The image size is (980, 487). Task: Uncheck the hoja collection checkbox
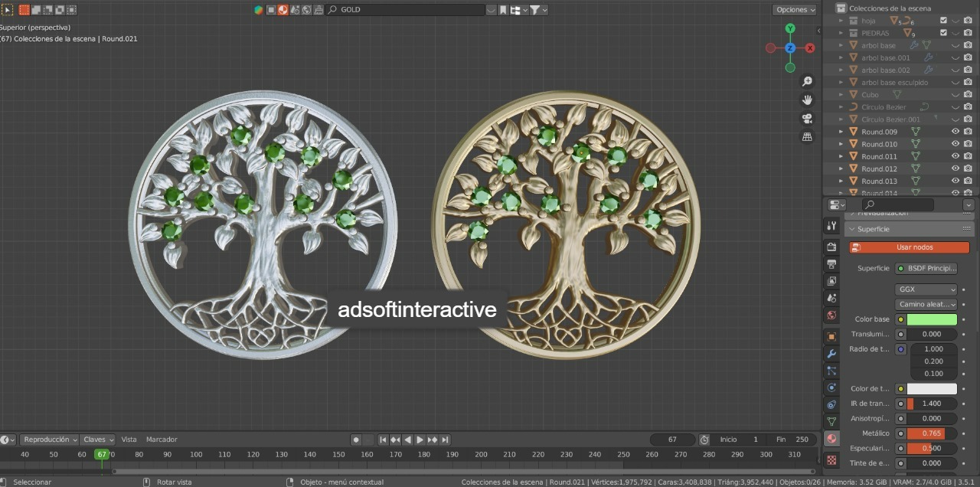pos(943,21)
